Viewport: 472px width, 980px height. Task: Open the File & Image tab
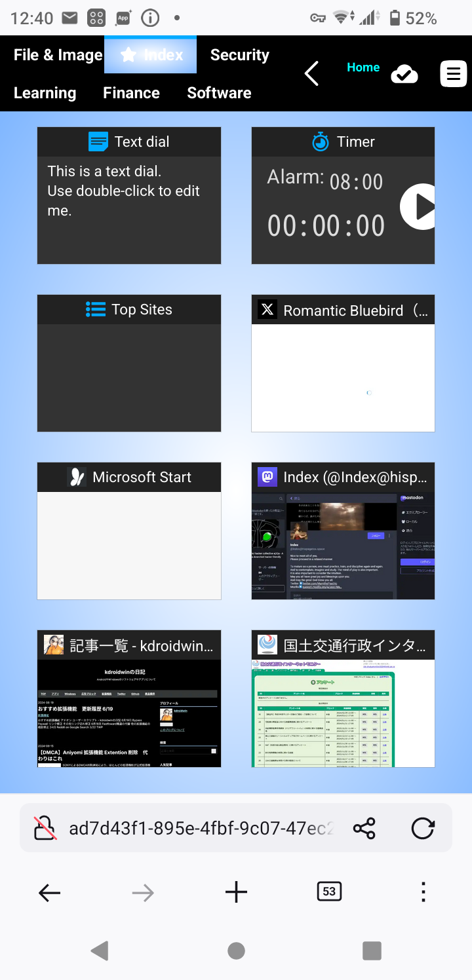58,55
